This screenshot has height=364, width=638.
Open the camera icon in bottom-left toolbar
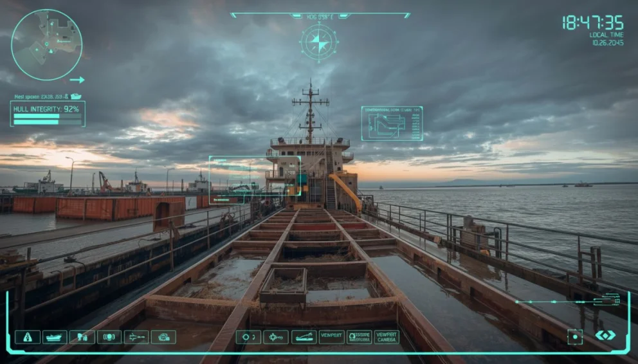(x=163, y=337)
